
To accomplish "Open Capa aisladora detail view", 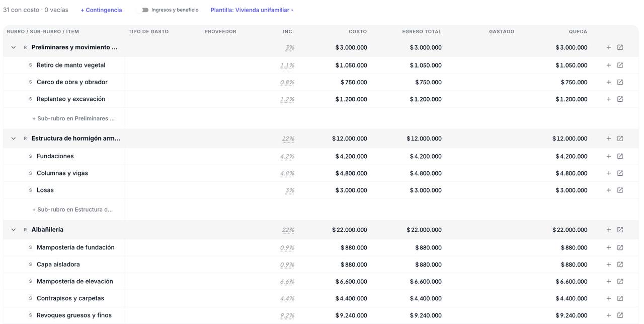I will (620, 265).
